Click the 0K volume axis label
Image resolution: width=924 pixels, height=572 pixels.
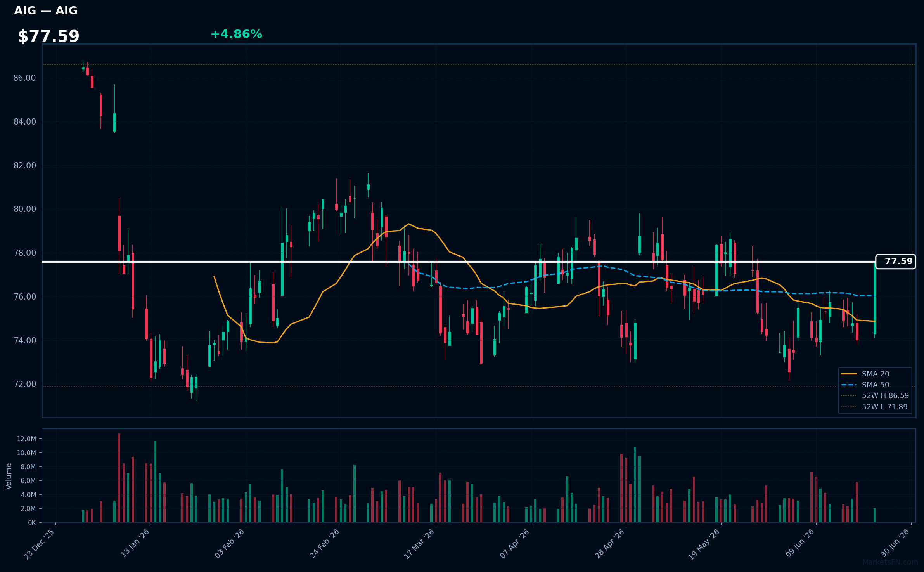tap(32, 523)
